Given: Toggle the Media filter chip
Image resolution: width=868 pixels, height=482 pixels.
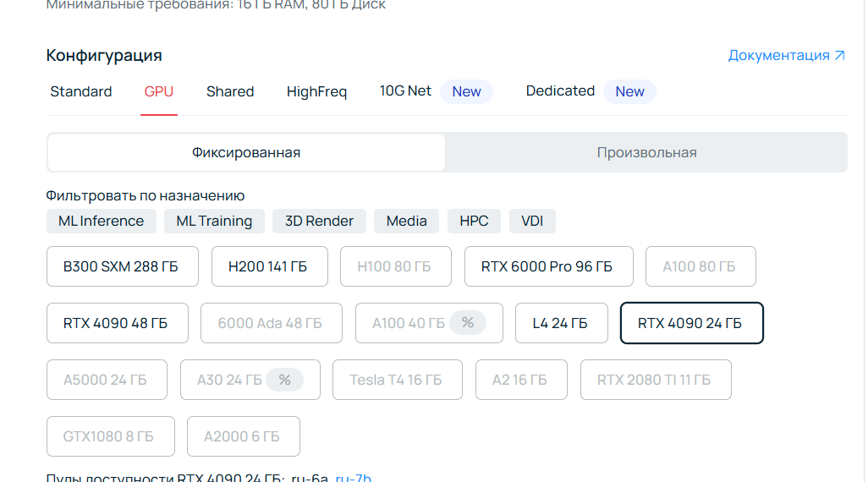Looking at the screenshot, I should tap(406, 221).
